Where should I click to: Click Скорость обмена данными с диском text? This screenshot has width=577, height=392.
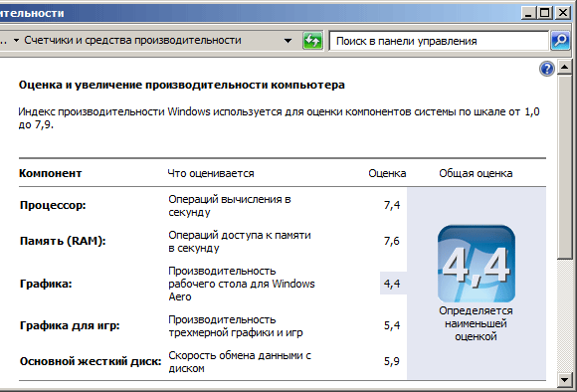coord(240,362)
